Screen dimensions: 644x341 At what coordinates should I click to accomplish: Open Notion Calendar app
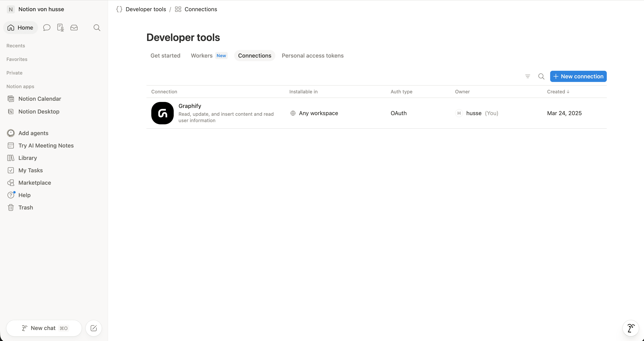click(40, 99)
